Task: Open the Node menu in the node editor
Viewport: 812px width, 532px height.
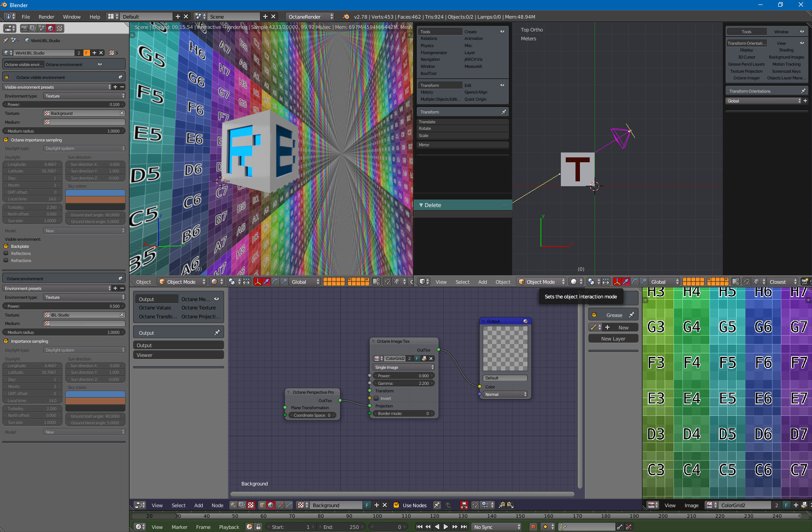Action: coord(217,505)
